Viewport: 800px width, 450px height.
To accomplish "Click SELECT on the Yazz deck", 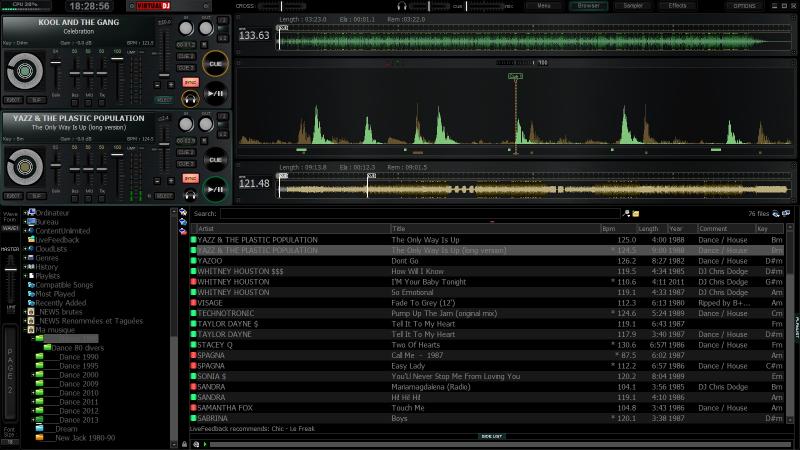I will (164, 196).
